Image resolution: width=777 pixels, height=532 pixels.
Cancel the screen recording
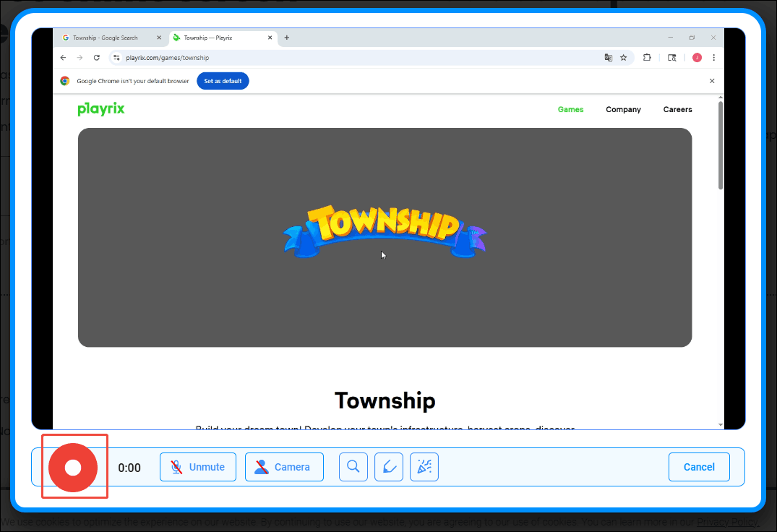[x=699, y=467]
